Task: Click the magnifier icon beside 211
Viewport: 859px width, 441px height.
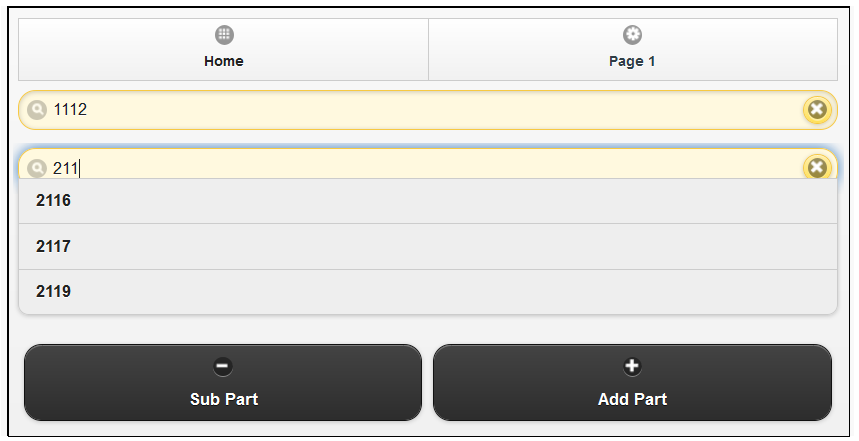Action: [37, 168]
